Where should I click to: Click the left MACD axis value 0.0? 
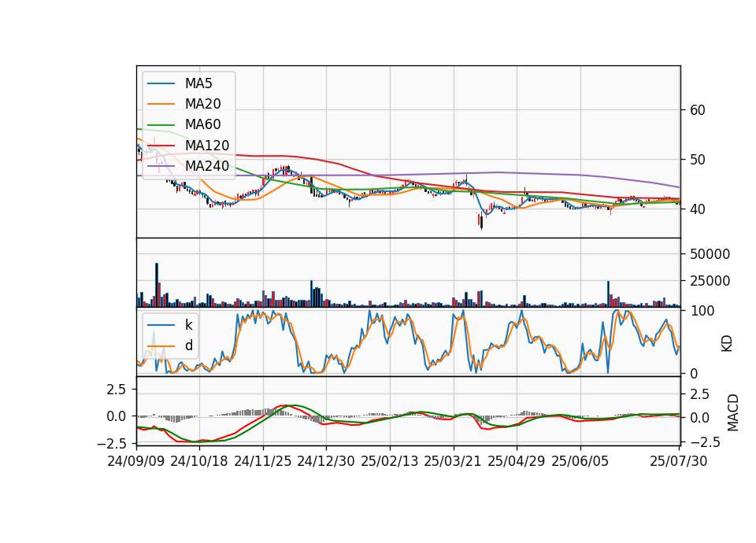pyautogui.click(x=117, y=416)
